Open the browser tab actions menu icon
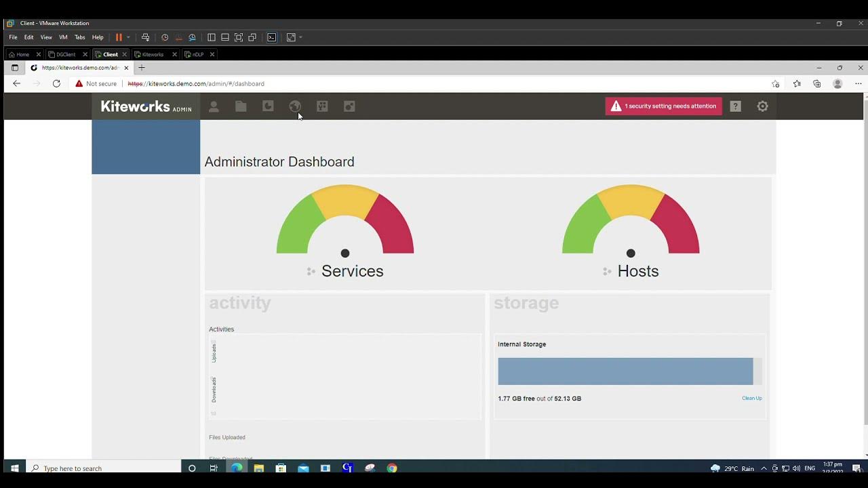Image resolution: width=868 pixels, height=488 pixels. [15, 68]
